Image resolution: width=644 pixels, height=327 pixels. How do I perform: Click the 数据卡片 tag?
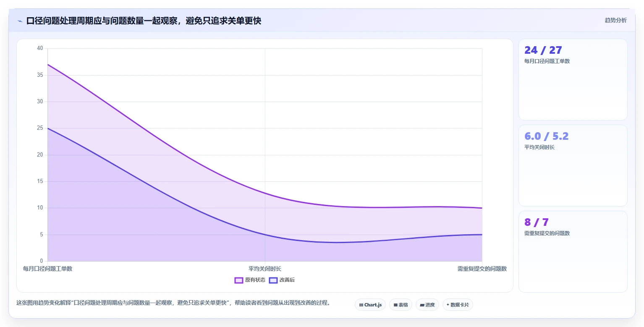pos(458,305)
